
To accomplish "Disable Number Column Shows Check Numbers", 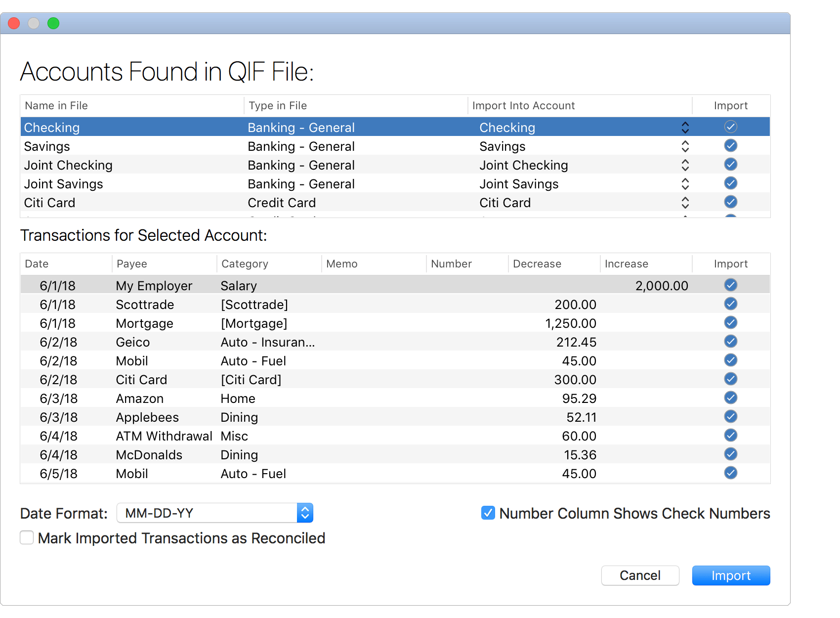I will (487, 513).
